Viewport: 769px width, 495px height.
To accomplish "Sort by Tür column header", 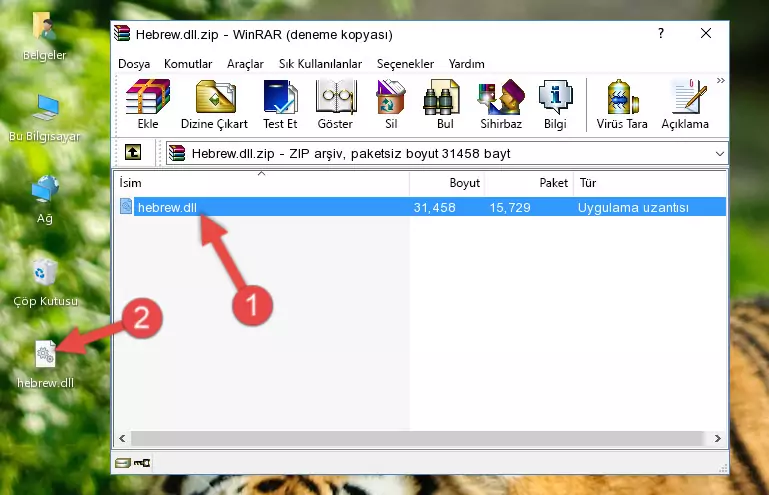I will 650,183.
